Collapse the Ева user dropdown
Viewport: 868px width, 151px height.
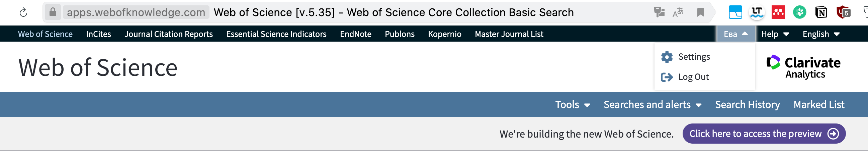(x=735, y=34)
